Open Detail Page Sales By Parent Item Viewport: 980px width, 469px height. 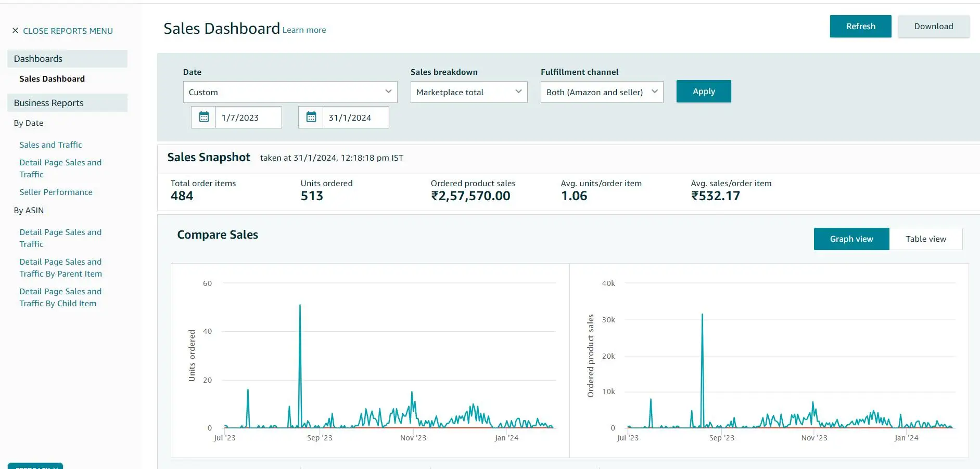(x=60, y=268)
